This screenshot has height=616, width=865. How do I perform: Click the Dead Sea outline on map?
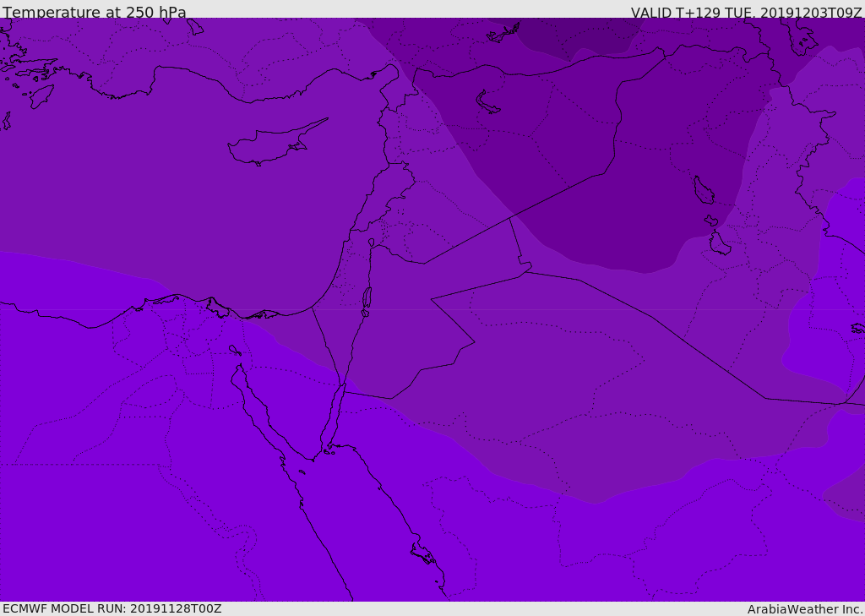(367, 301)
